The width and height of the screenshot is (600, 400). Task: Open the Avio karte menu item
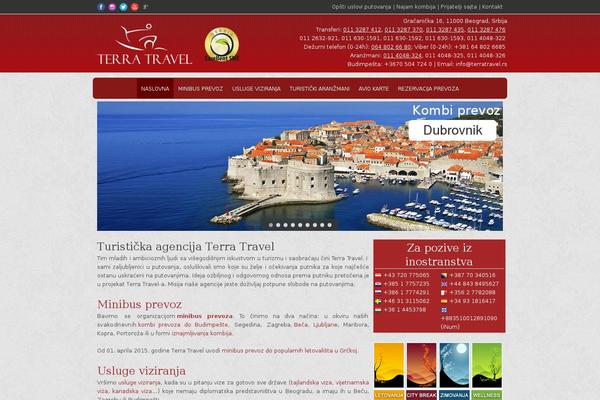373,88
